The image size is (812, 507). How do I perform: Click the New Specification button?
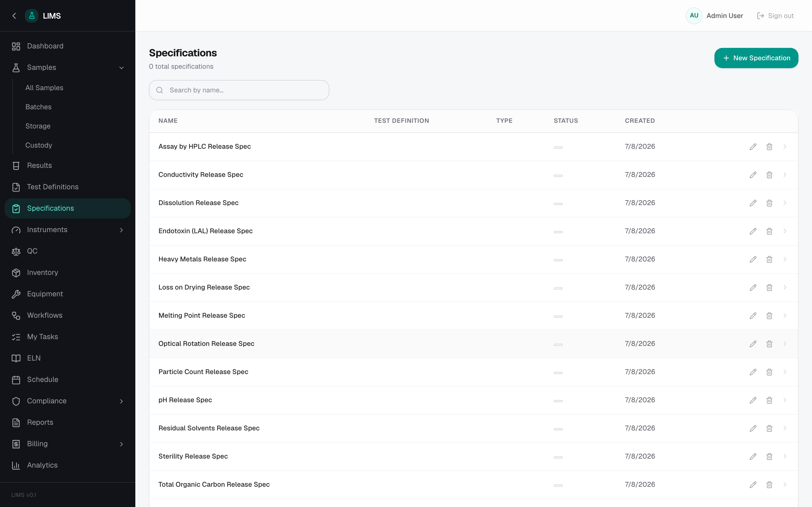(756, 58)
